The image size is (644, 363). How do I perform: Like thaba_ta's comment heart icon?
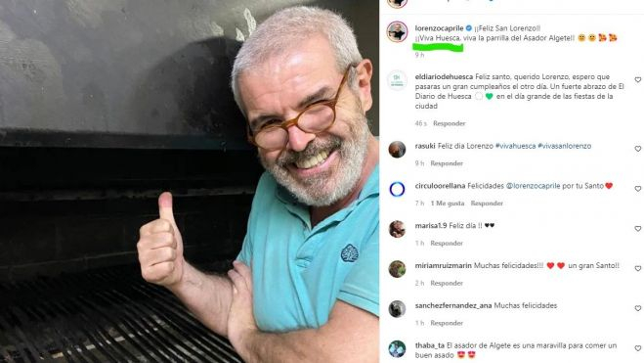tap(637, 348)
